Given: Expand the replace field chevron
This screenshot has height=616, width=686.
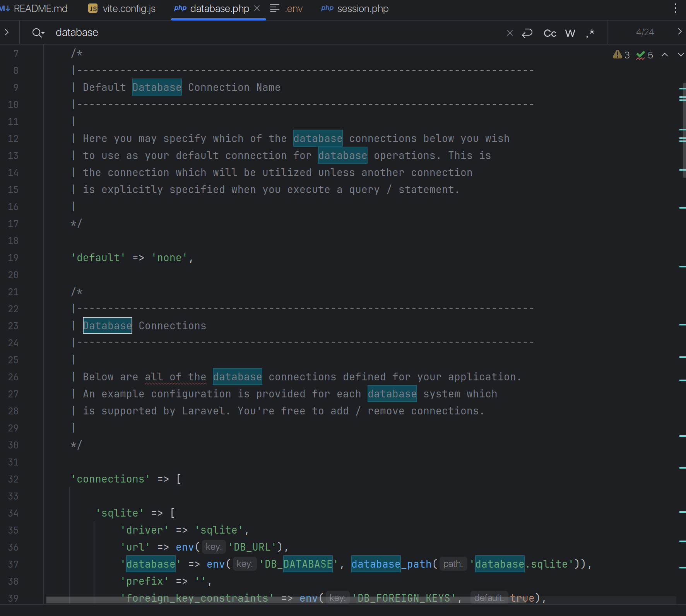Looking at the screenshot, I should click(x=7, y=32).
